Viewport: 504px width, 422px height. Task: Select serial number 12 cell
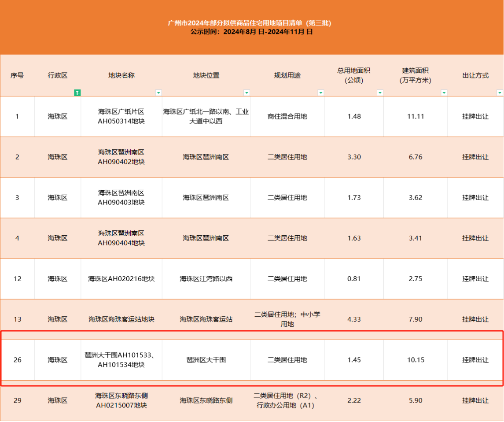(17, 278)
